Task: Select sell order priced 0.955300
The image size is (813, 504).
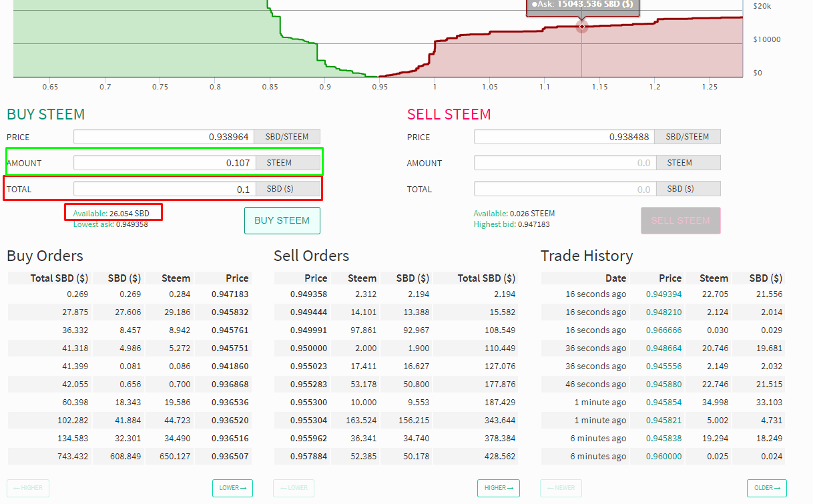Action: 396,402
